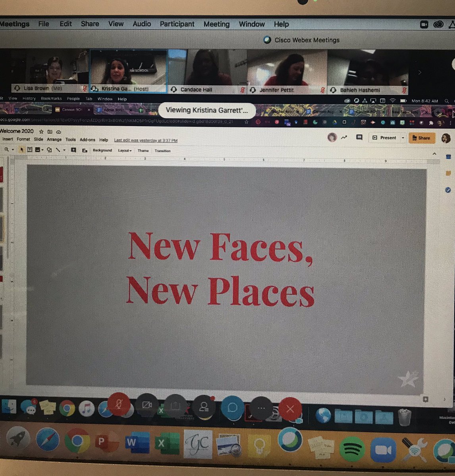Open the Webex participants panel
This screenshot has width=455, height=476.
(204, 407)
